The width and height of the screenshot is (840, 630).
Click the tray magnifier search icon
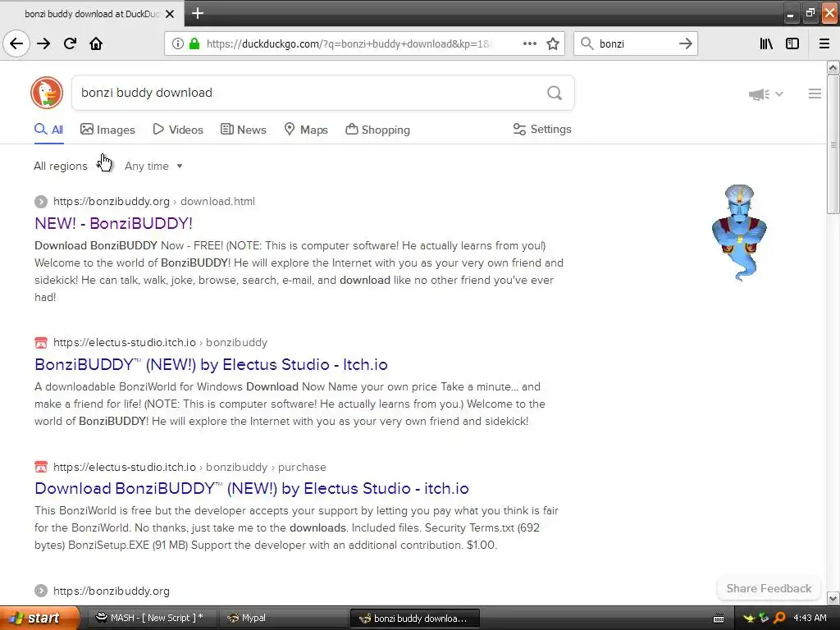point(779,619)
